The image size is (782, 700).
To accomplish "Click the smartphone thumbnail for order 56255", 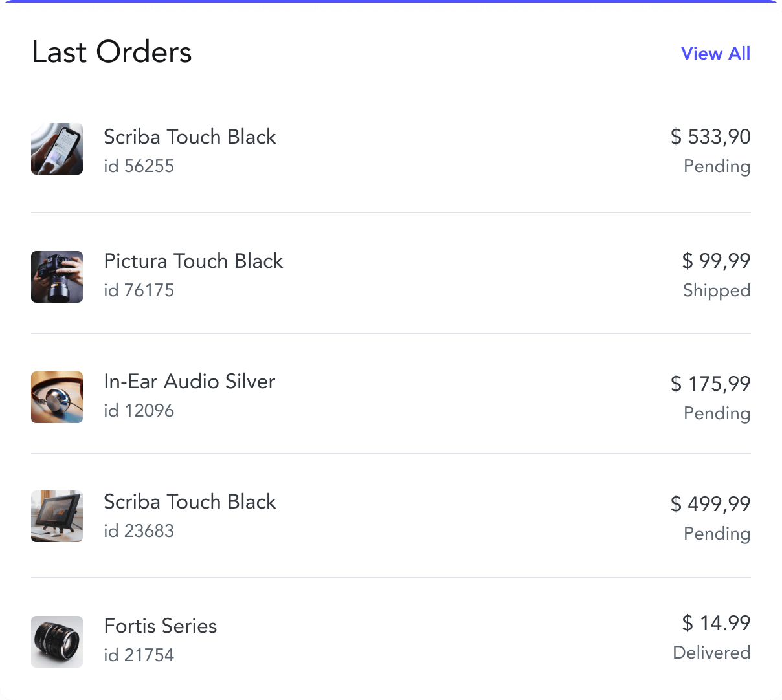I will (x=57, y=149).
